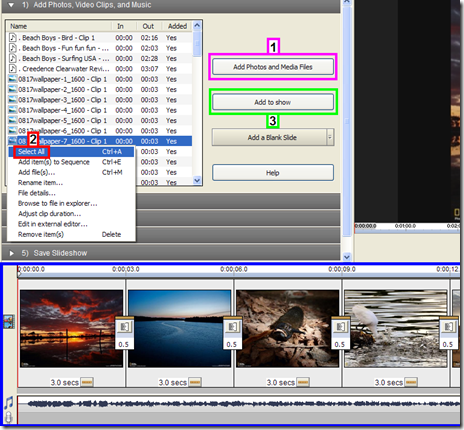Select Creedence Clearwater Revi... row

tap(99, 69)
